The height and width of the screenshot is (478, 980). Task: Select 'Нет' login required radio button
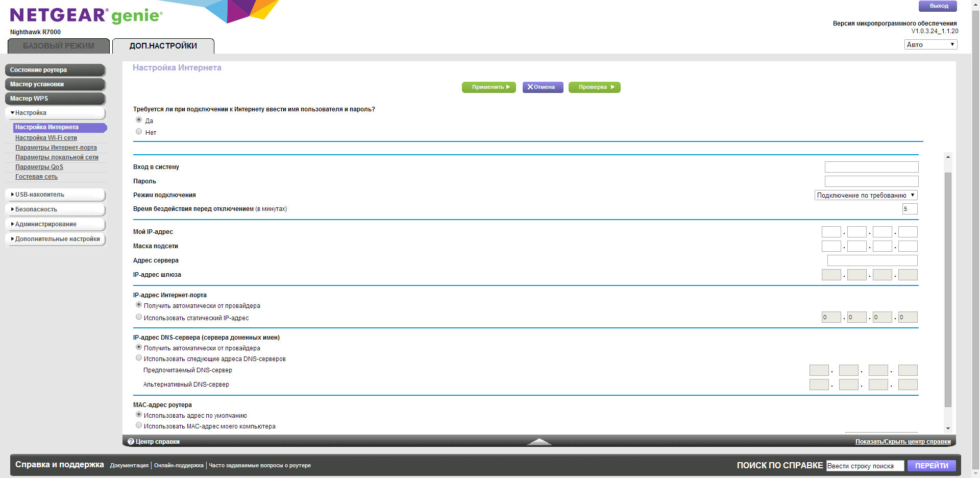[x=139, y=132]
